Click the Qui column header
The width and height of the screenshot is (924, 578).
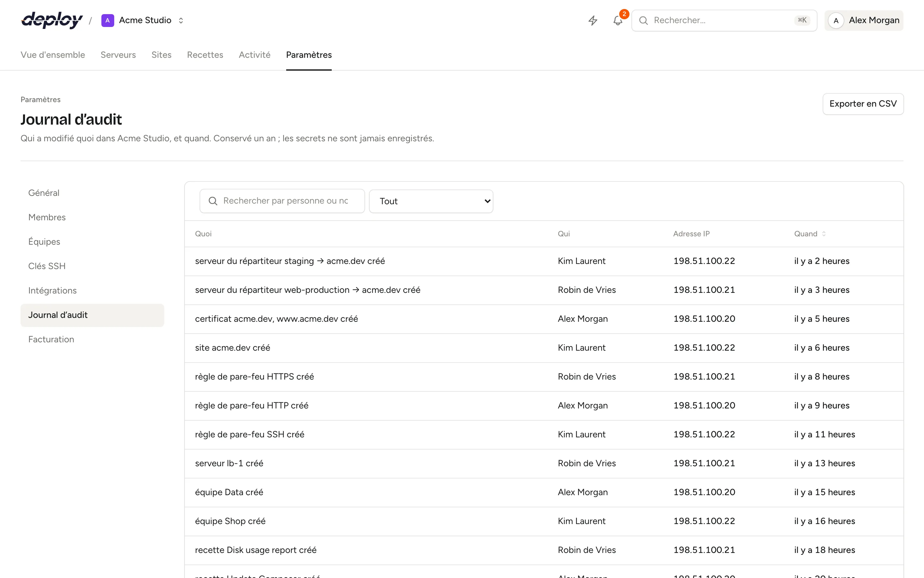point(564,234)
